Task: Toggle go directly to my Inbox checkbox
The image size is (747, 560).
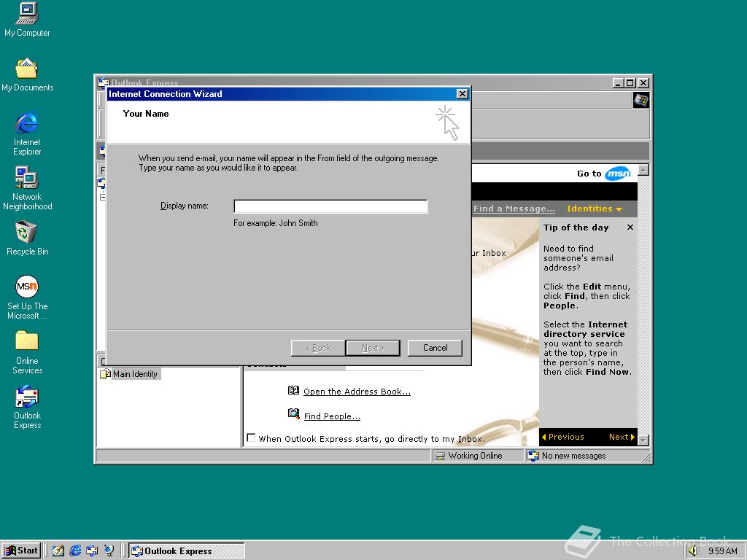Action: [251, 437]
